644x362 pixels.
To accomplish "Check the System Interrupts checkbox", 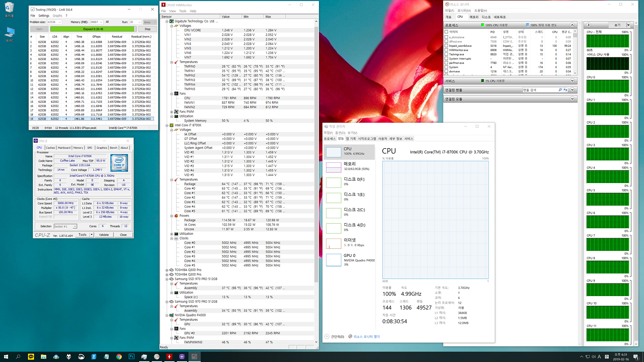I will click(446, 59).
